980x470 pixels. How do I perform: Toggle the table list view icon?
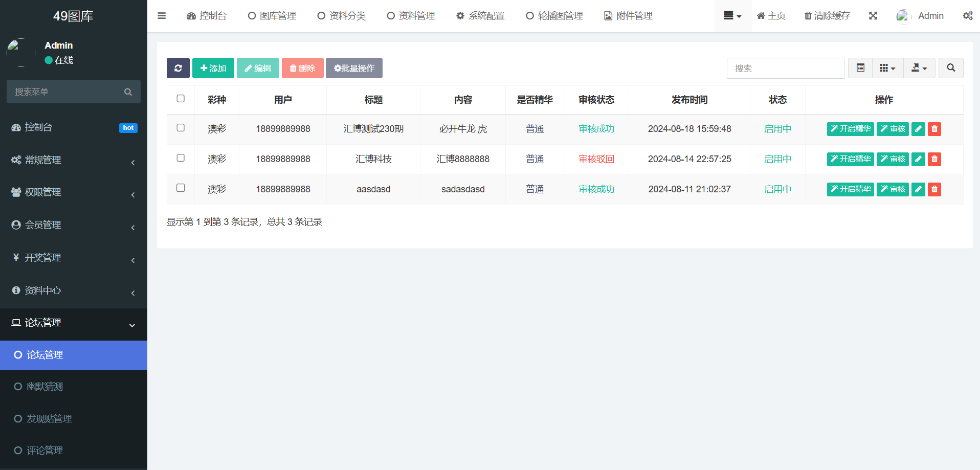pos(860,68)
